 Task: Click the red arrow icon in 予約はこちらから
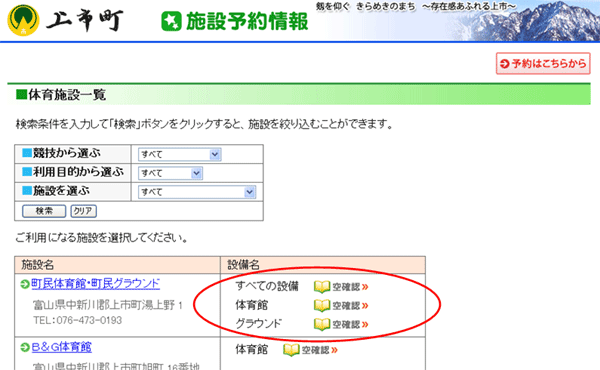(x=505, y=64)
